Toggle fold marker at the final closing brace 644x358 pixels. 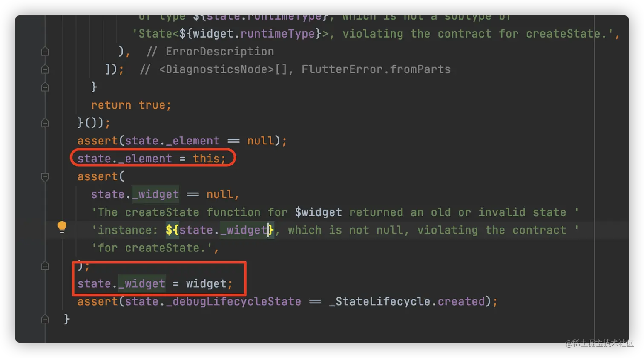[x=45, y=319]
